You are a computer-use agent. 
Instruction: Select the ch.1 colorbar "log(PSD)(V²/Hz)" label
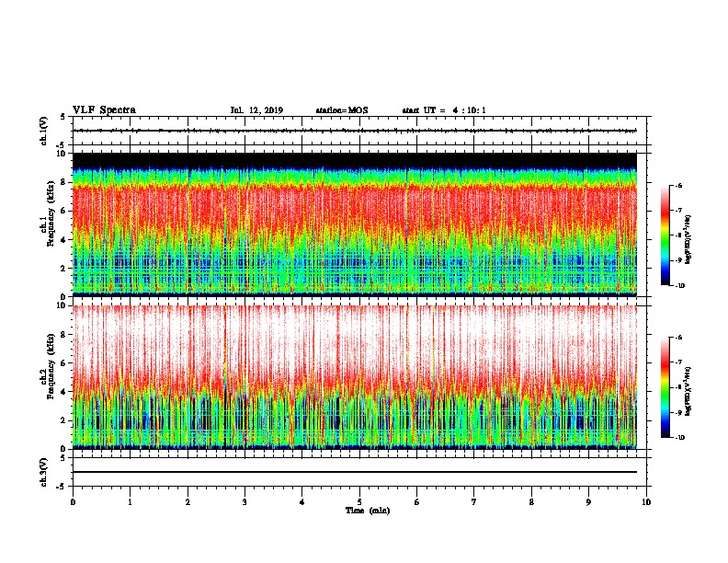[688, 239]
